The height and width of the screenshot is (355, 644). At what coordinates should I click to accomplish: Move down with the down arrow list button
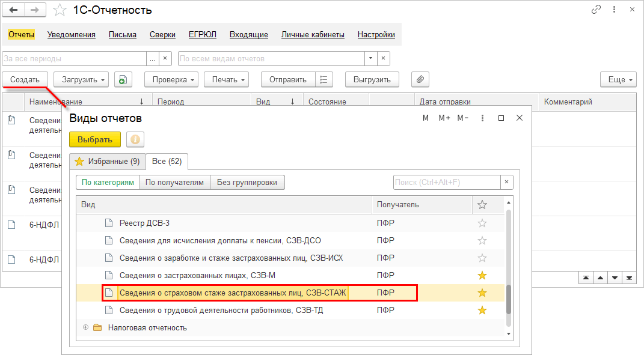tap(615, 278)
